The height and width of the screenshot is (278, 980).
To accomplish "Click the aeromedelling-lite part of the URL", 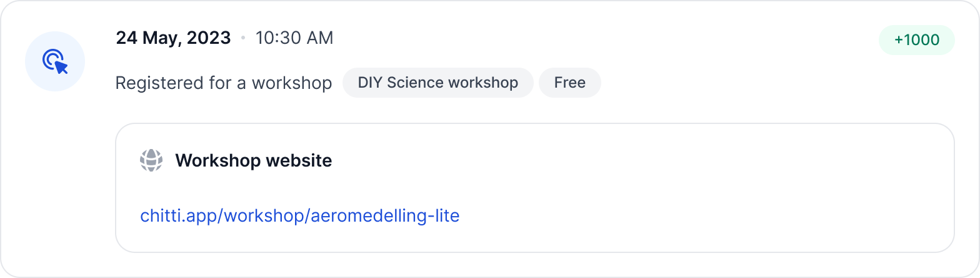I will coord(384,216).
